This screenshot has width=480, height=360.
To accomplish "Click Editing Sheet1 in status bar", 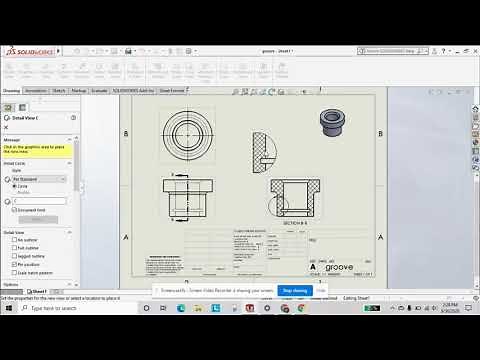I will tap(356, 298).
